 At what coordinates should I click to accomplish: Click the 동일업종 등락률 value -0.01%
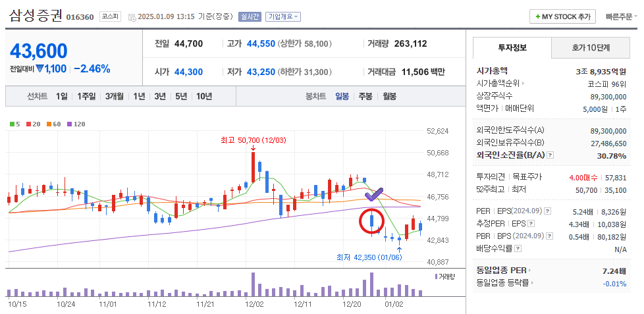tap(614, 283)
